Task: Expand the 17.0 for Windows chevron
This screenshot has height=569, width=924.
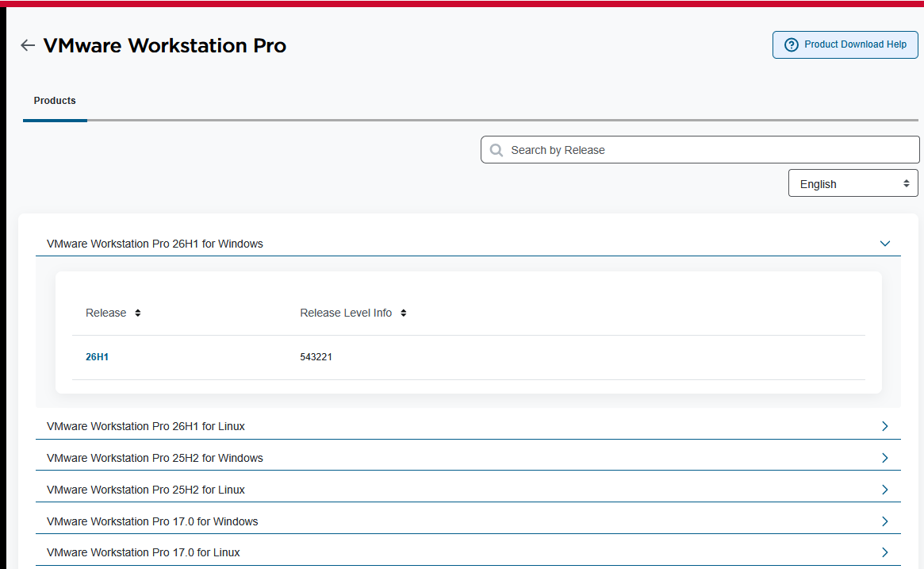Action: coord(884,521)
